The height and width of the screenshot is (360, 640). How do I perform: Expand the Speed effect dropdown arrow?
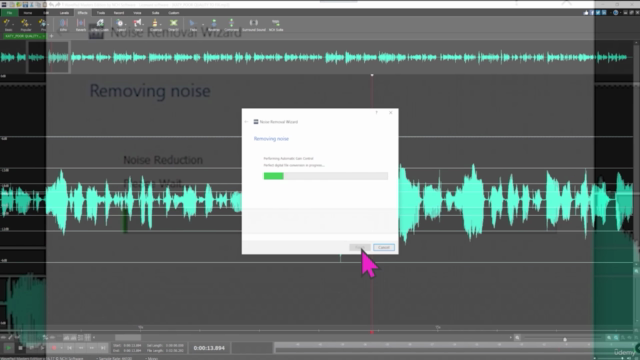click(x=127, y=24)
